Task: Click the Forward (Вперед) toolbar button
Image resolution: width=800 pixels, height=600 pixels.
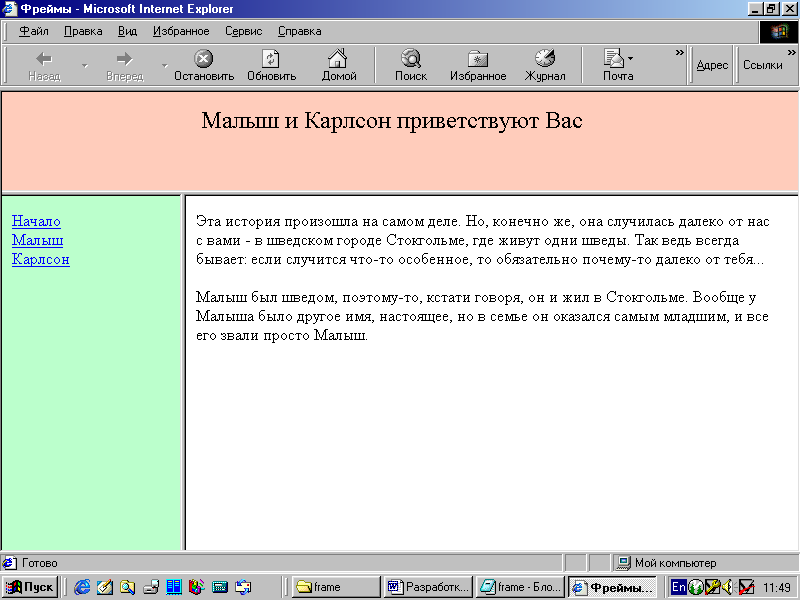Action: 124,65
